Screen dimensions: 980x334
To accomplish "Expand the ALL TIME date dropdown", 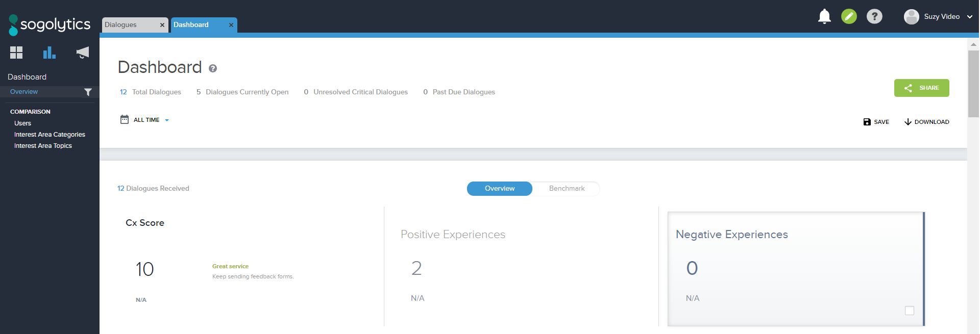I will point(146,120).
